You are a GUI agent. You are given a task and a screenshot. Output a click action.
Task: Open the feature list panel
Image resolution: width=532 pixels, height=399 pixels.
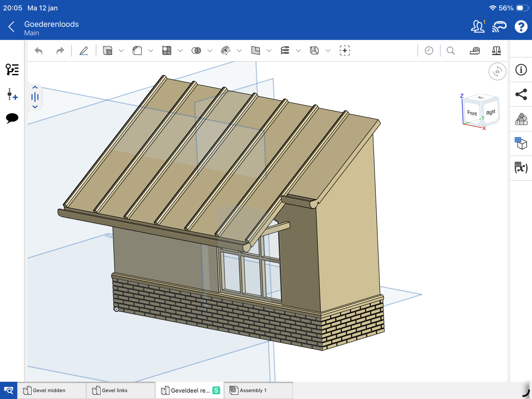pos(12,70)
